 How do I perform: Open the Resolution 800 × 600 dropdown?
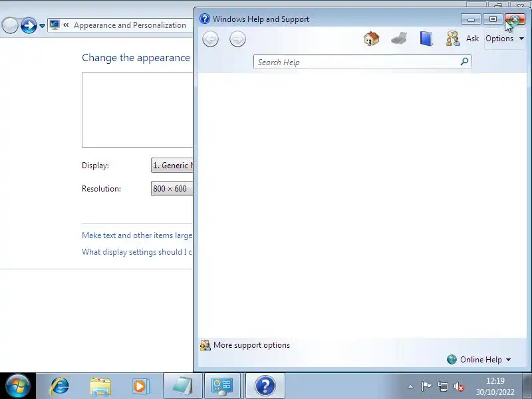(172, 189)
